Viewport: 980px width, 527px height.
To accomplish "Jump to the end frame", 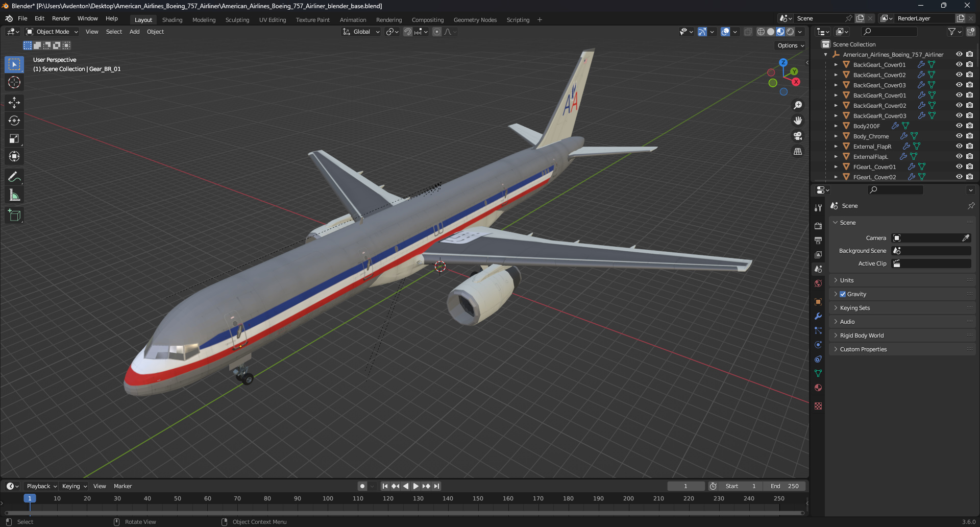I will pyautogui.click(x=436, y=486).
